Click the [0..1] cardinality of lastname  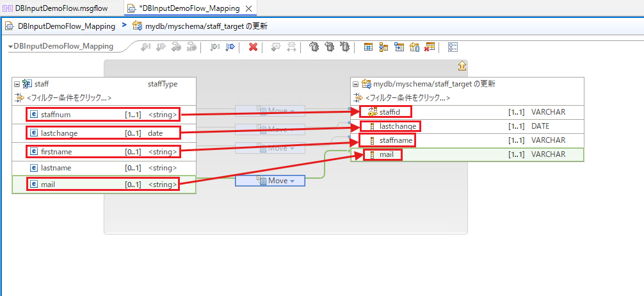134,168
